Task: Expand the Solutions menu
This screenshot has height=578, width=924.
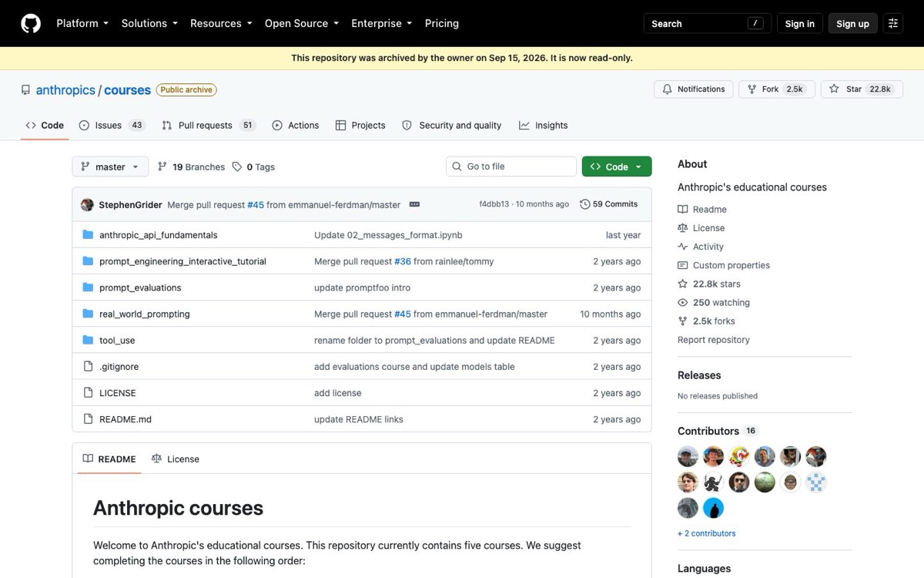Action: click(149, 23)
